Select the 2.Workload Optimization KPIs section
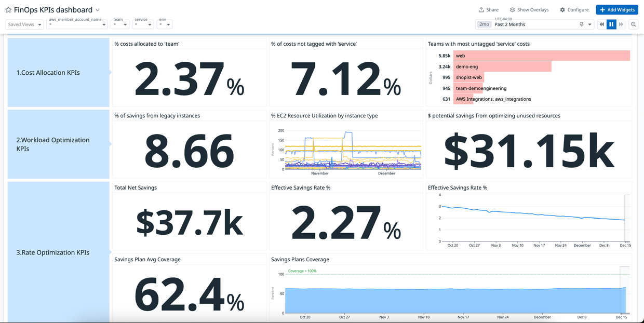The width and height of the screenshot is (644, 323). 59,144
